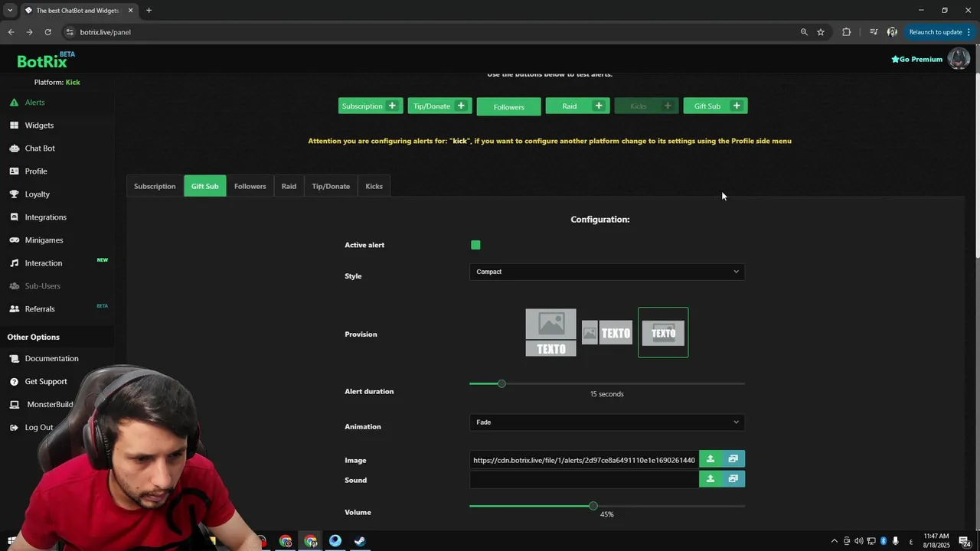Viewport: 980px width, 551px height.
Task: Click the BotRix logo
Action: (46, 60)
